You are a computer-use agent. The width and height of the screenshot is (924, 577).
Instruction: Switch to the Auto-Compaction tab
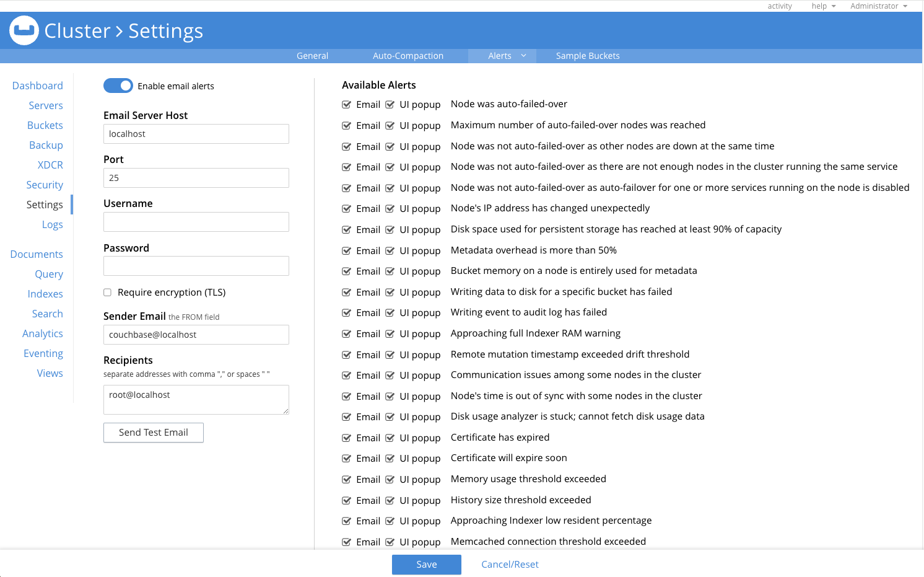tap(408, 56)
